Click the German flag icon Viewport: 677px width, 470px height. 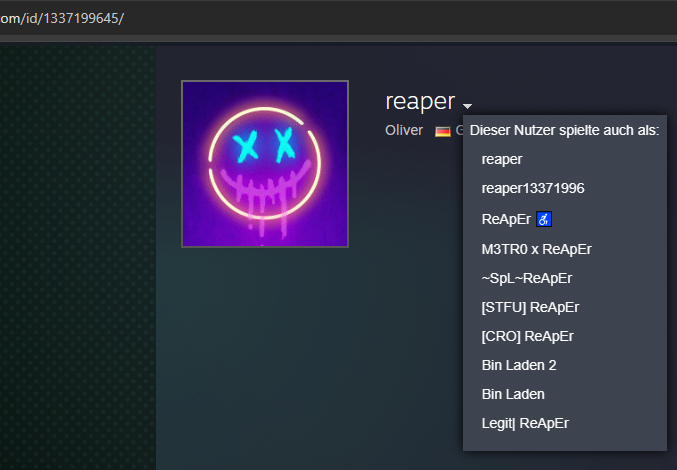tap(443, 131)
